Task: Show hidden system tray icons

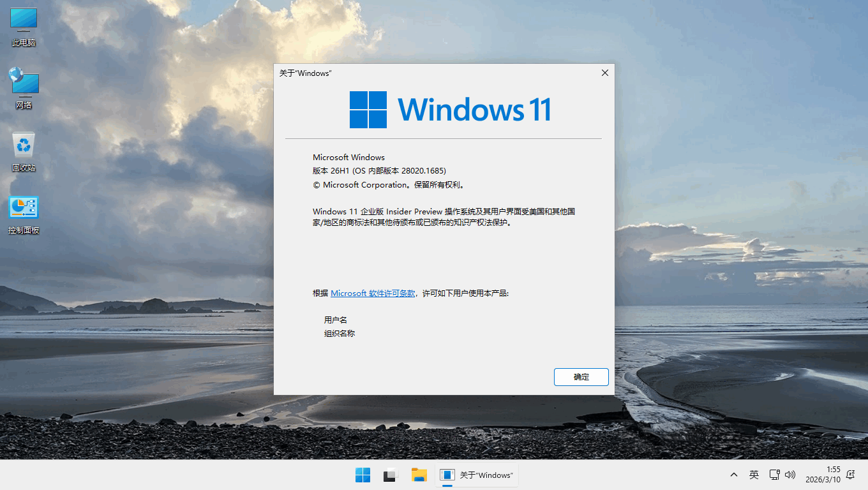Action: [734, 475]
